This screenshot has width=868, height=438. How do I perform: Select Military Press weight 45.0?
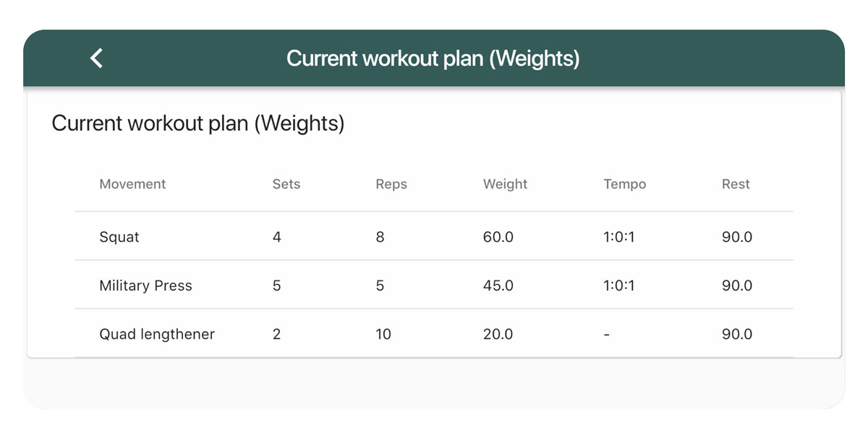pyautogui.click(x=498, y=285)
